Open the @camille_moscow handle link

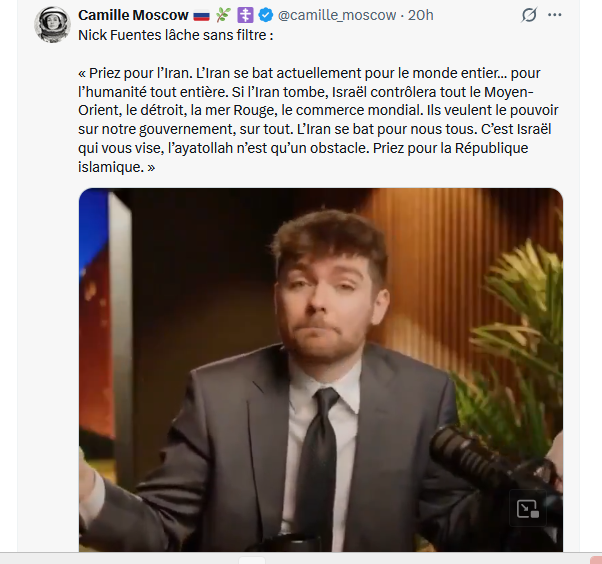pyautogui.click(x=338, y=16)
